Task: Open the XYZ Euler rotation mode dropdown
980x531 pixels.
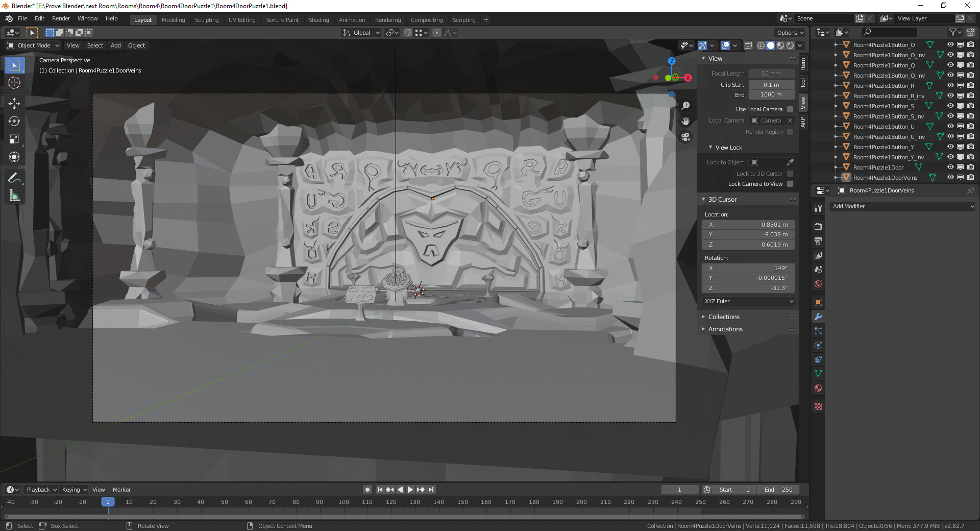Action: point(748,301)
